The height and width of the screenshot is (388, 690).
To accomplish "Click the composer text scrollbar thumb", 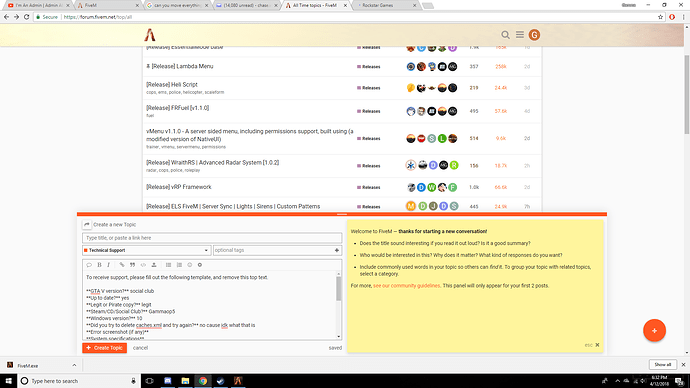I will pos(338,289).
